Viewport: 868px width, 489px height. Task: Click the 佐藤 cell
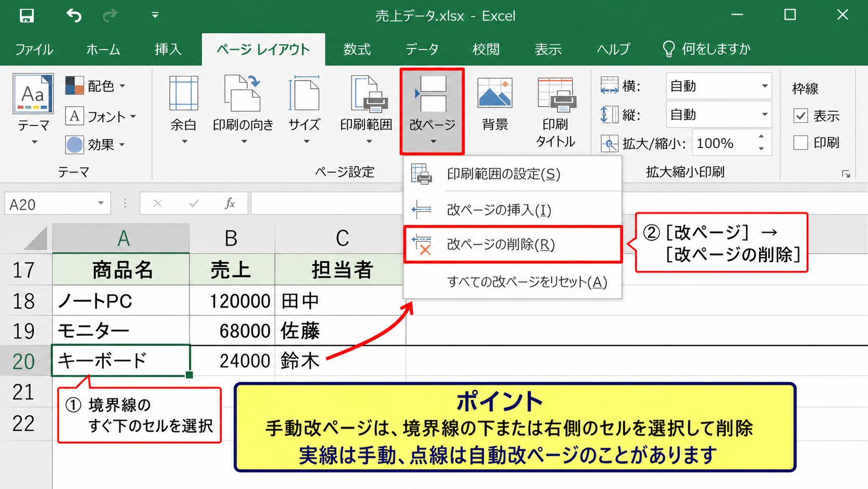[341, 331]
